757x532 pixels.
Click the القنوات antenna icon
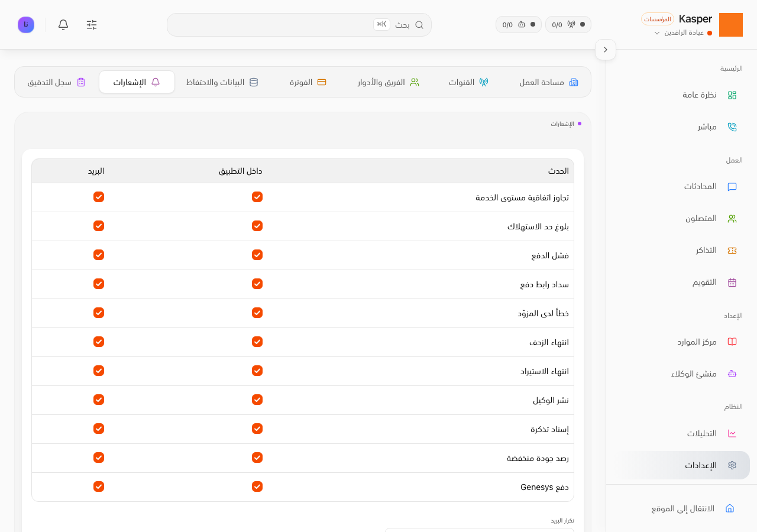pyautogui.click(x=484, y=82)
